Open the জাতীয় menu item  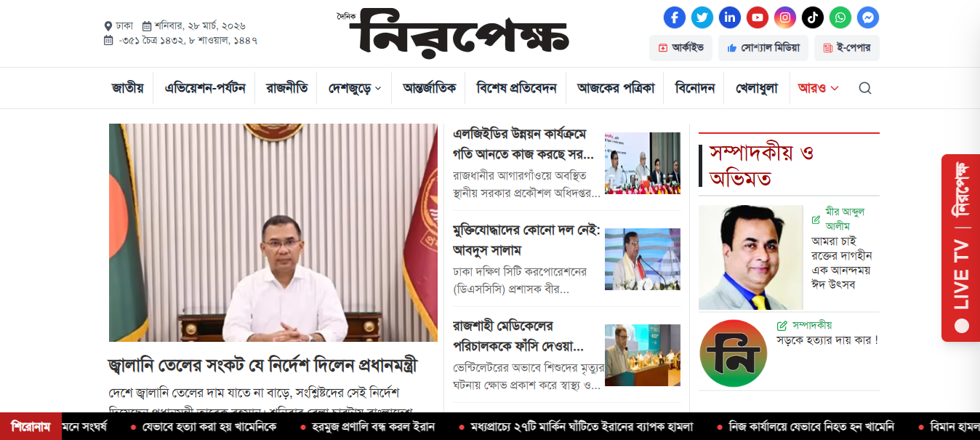point(128,88)
